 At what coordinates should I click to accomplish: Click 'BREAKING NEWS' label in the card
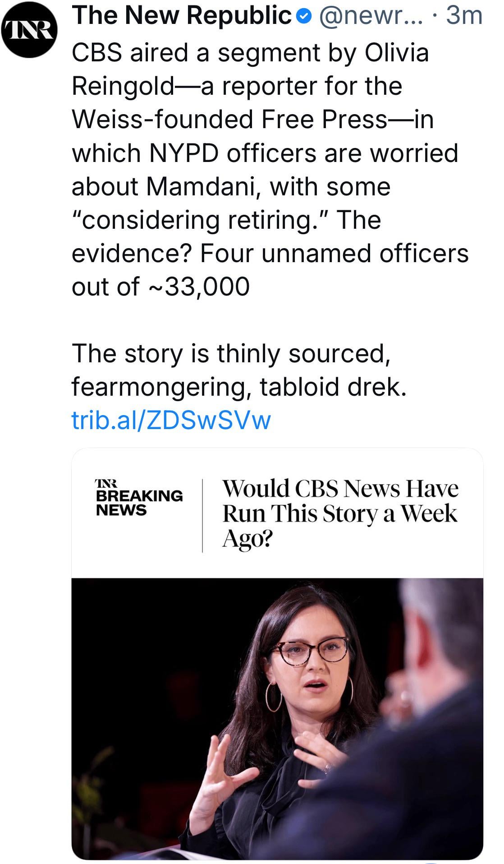(139, 503)
